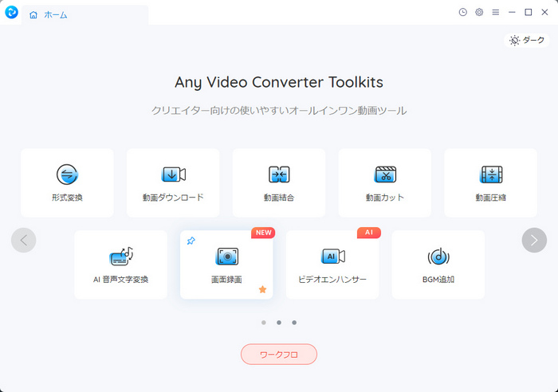Select the second page indicator dot
Screen dimensions: 558x392
[279, 323]
